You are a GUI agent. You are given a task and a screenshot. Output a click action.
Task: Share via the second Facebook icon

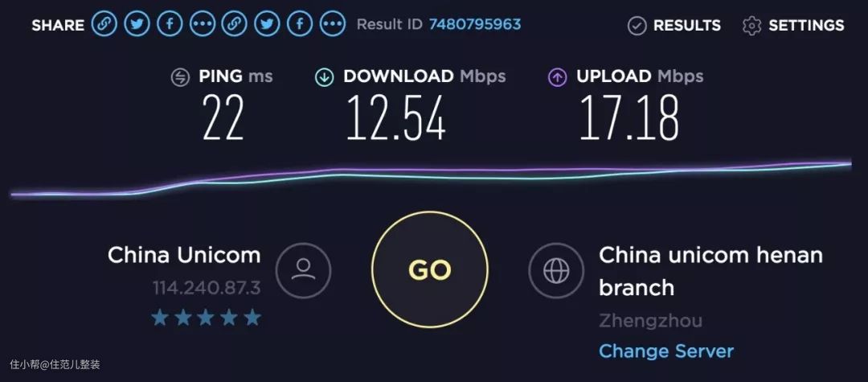[300, 24]
